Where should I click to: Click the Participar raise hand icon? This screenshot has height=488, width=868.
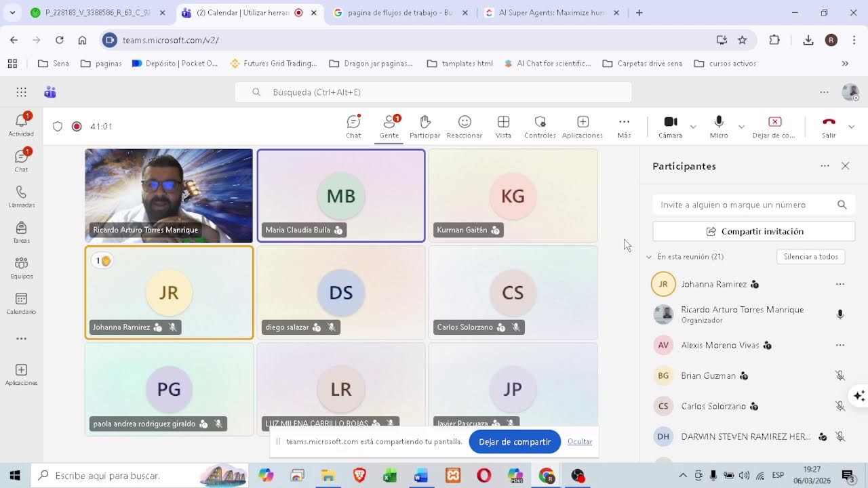(425, 126)
